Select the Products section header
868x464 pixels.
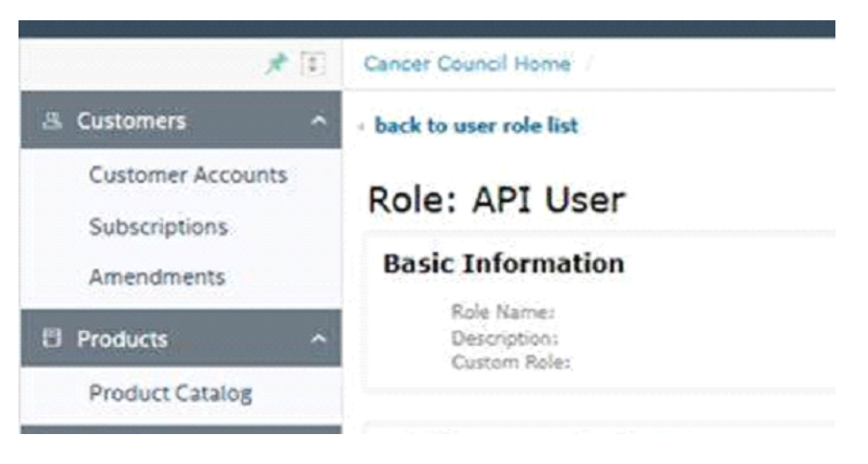pyautogui.click(x=181, y=338)
